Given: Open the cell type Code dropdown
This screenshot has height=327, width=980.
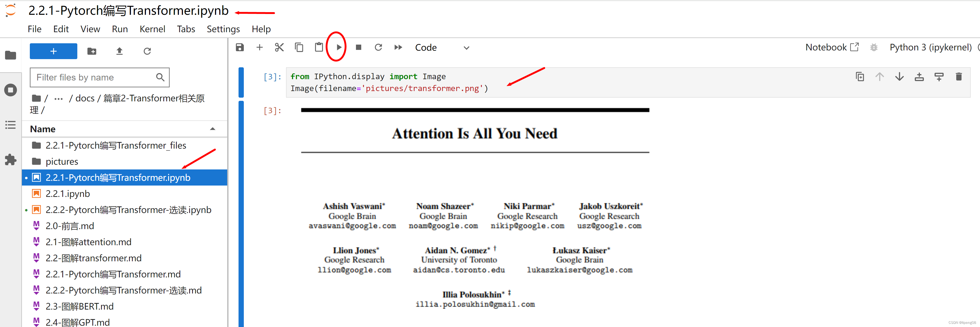Looking at the screenshot, I should pos(443,48).
